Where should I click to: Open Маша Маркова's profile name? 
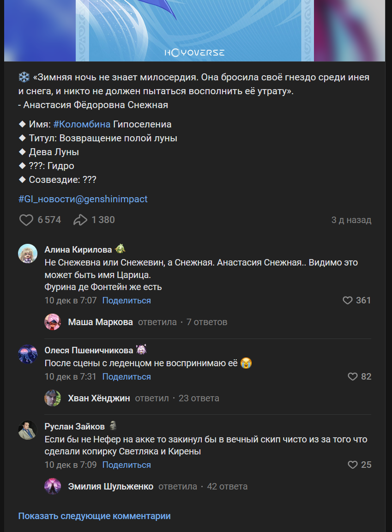[100, 322]
